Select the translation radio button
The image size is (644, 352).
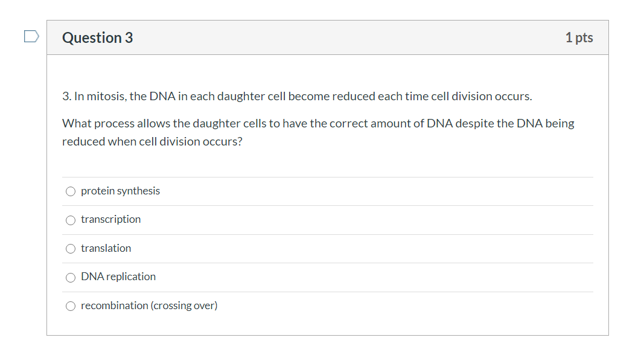coord(70,248)
